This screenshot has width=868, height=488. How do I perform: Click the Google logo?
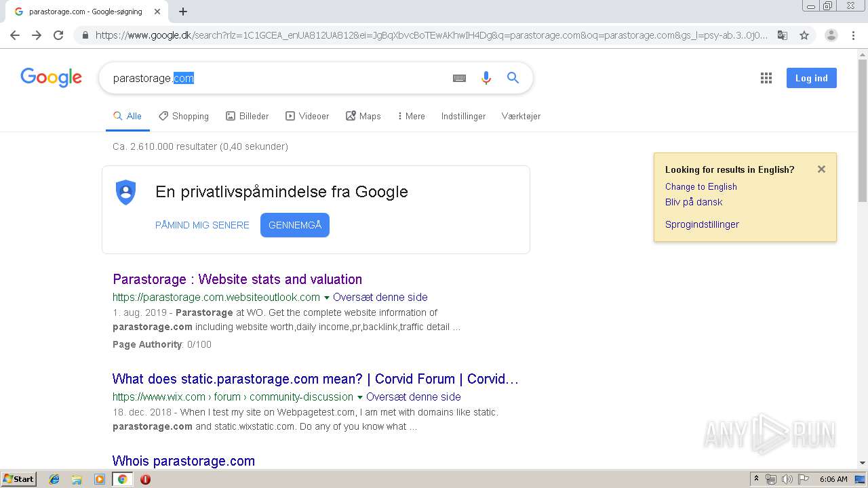(52, 78)
